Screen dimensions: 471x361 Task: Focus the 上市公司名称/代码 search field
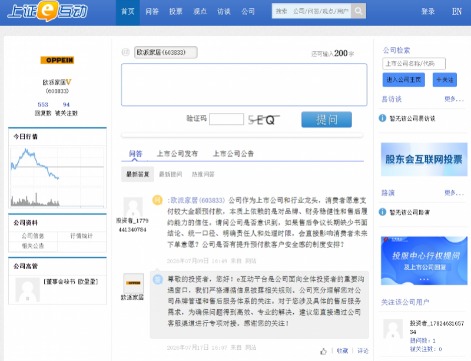(x=414, y=63)
